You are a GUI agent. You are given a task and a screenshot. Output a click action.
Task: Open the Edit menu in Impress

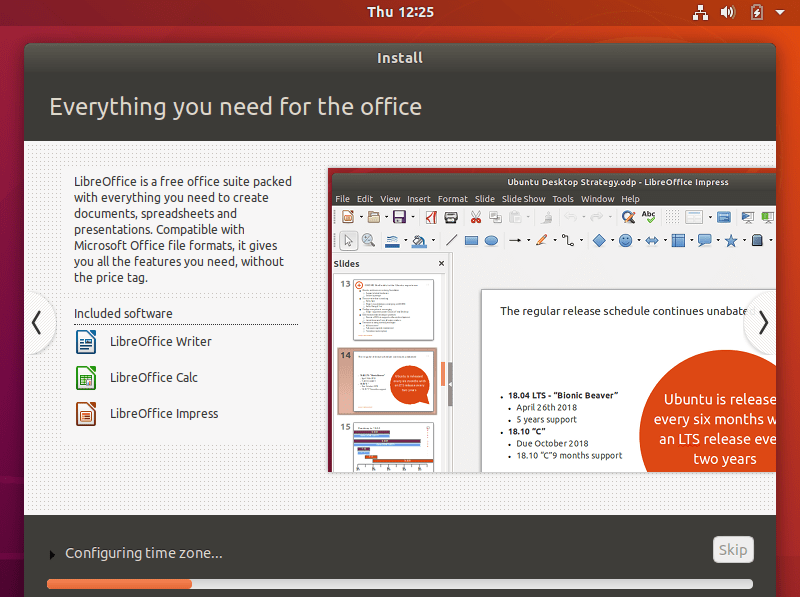pos(365,198)
